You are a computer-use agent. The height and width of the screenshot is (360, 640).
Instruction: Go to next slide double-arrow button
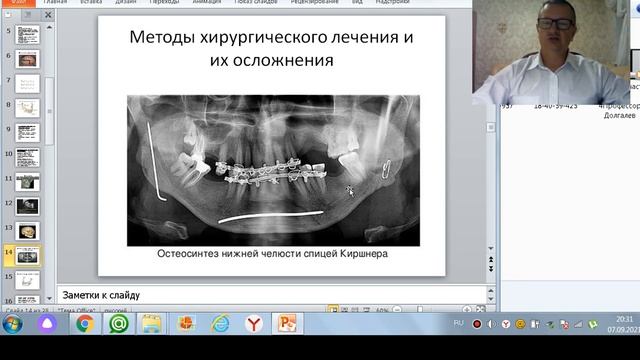click(491, 268)
